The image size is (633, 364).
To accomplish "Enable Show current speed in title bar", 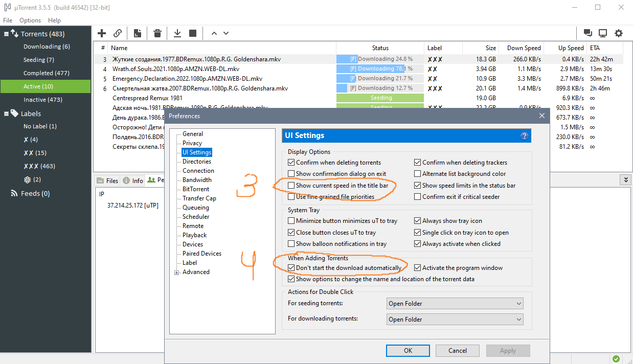I will point(291,186).
